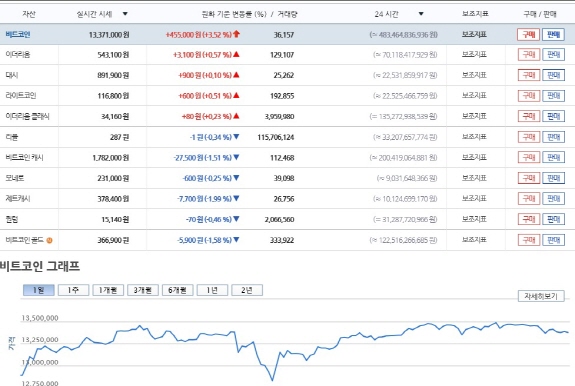Viewport: 575px width, 386px height.
Task: Click 판매 button in the 비트코인 캐시 row
Action: point(553,158)
